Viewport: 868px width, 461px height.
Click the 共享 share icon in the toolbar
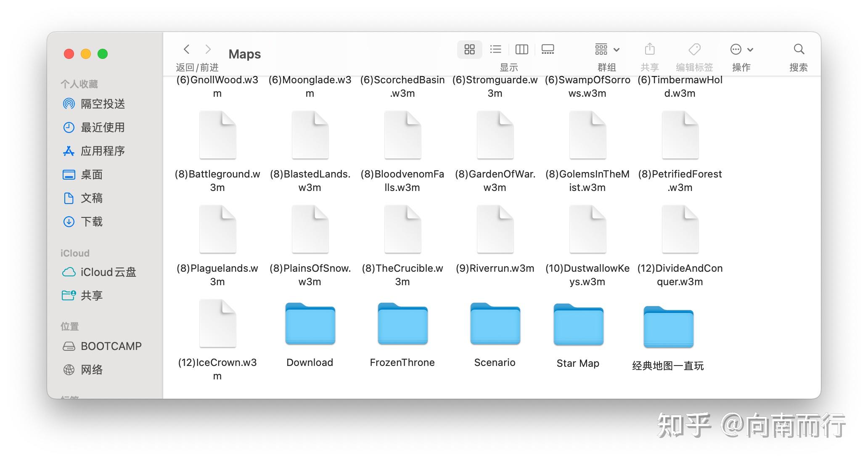coord(649,49)
